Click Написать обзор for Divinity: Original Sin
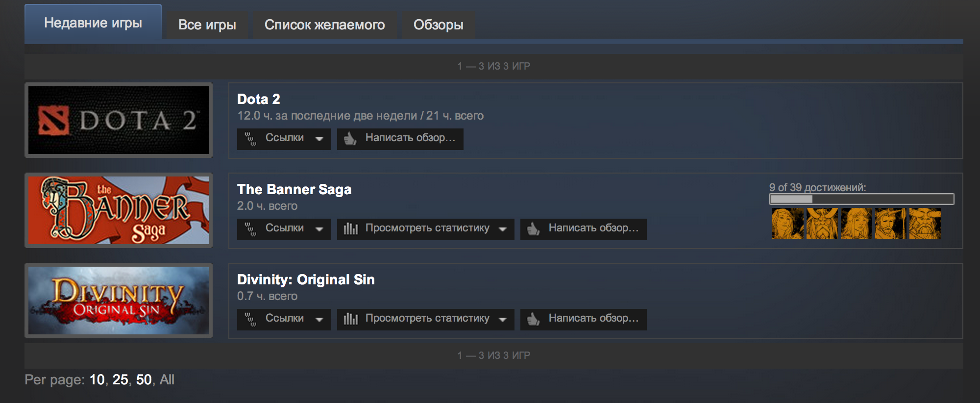980x403 pixels. pyautogui.click(x=584, y=319)
